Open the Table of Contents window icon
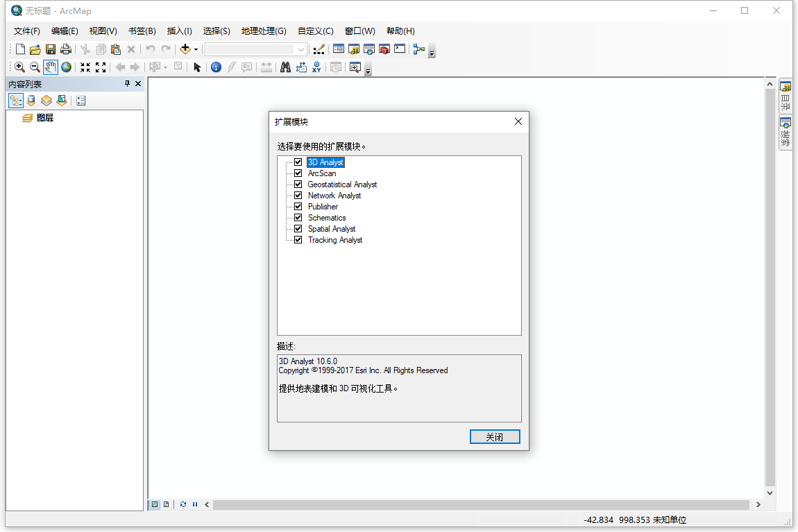The height and width of the screenshot is (532, 798). (x=339, y=49)
